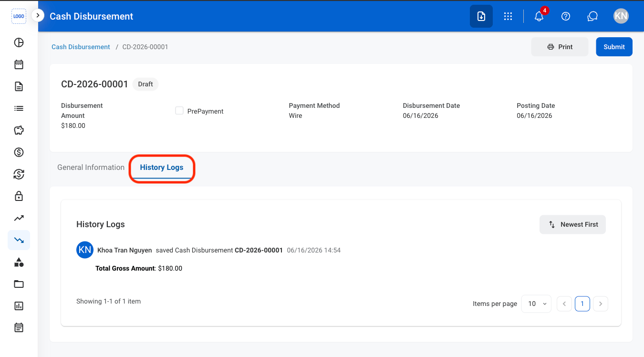
Task: Go to Cash Disbursement breadcrumb link
Action: tap(81, 47)
